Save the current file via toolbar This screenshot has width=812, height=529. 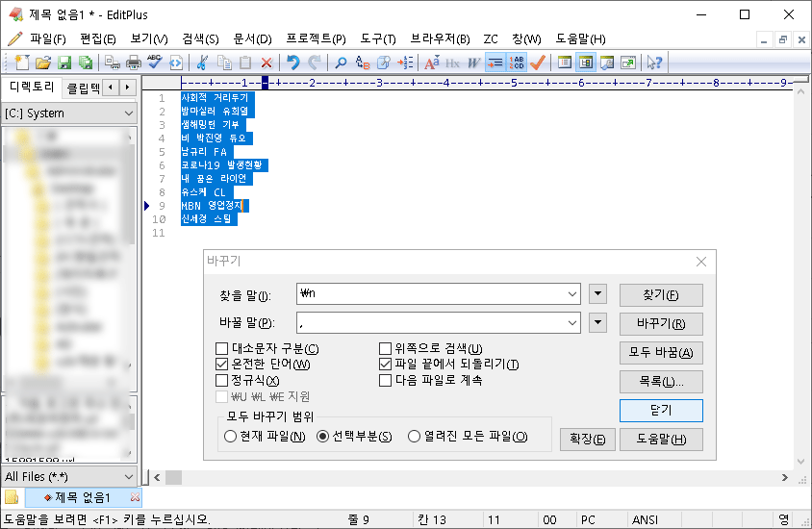click(x=64, y=63)
